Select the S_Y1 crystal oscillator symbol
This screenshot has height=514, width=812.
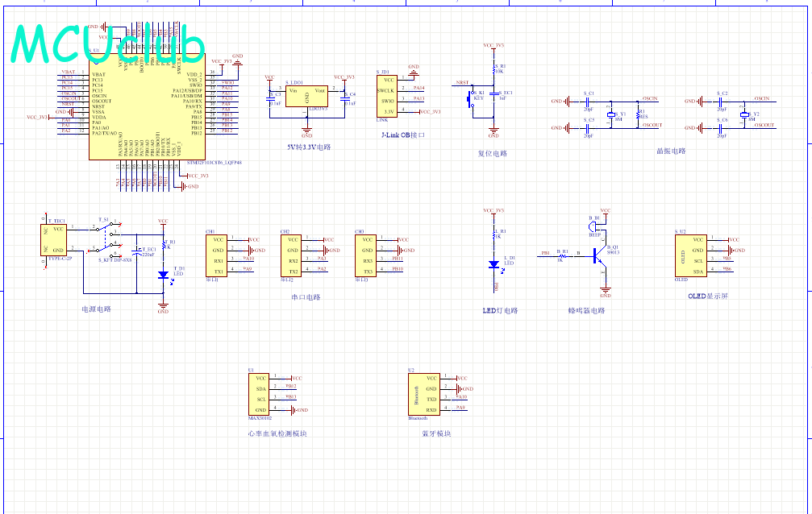click(x=611, y=114)
